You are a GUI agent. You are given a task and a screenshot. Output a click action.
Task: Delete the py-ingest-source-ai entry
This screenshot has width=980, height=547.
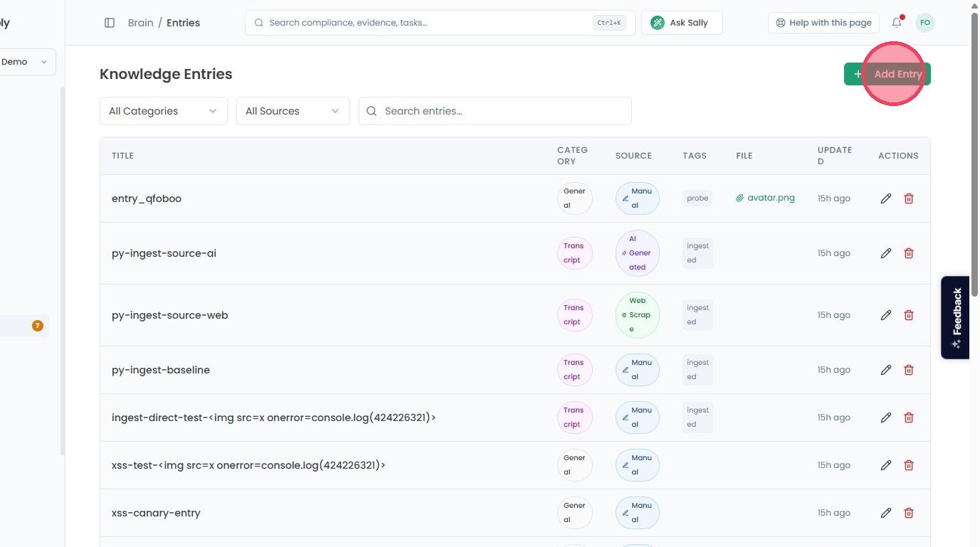pos(909,253)
